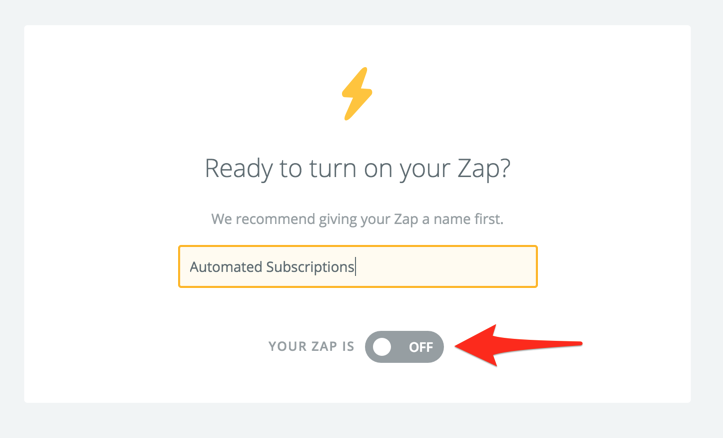Click the "Automated Subscriptions" text in the name box
This screenshot has height=438, width=723.
point(272,267)
